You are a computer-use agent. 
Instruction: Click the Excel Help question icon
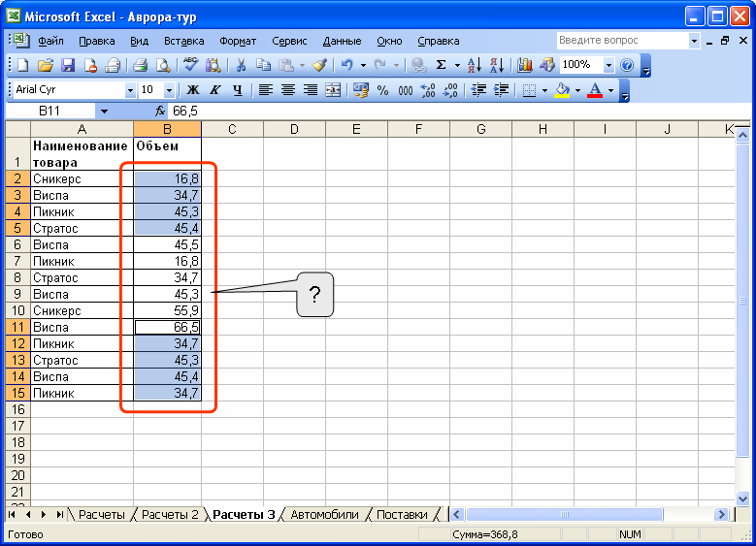pyautogui.click(x=627, y=65)
